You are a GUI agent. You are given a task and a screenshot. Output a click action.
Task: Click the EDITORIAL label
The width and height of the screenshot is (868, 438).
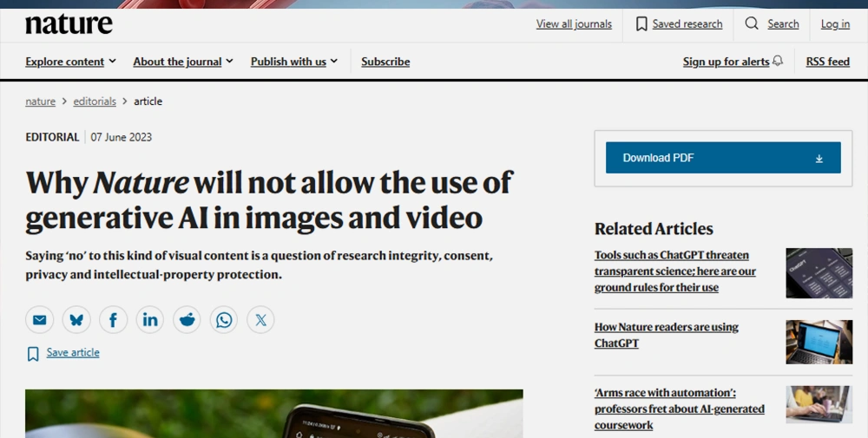pyautogui.click(x=52, y=137)
